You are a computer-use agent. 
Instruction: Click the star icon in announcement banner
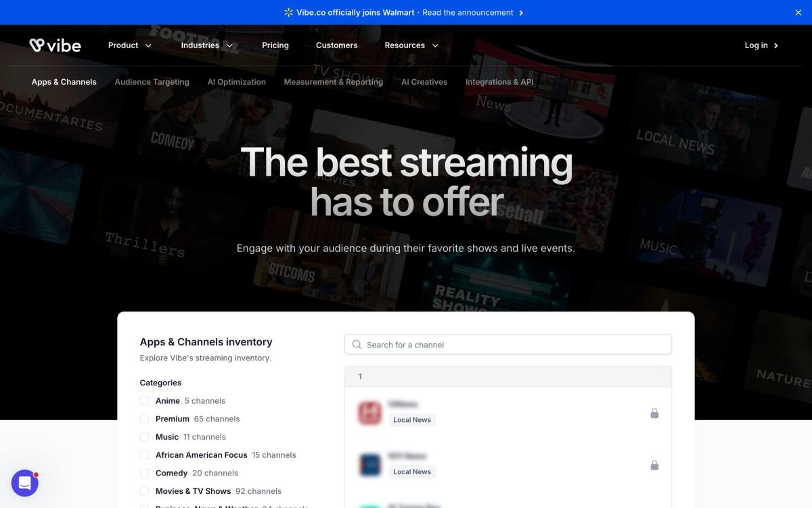pos(289,12)
